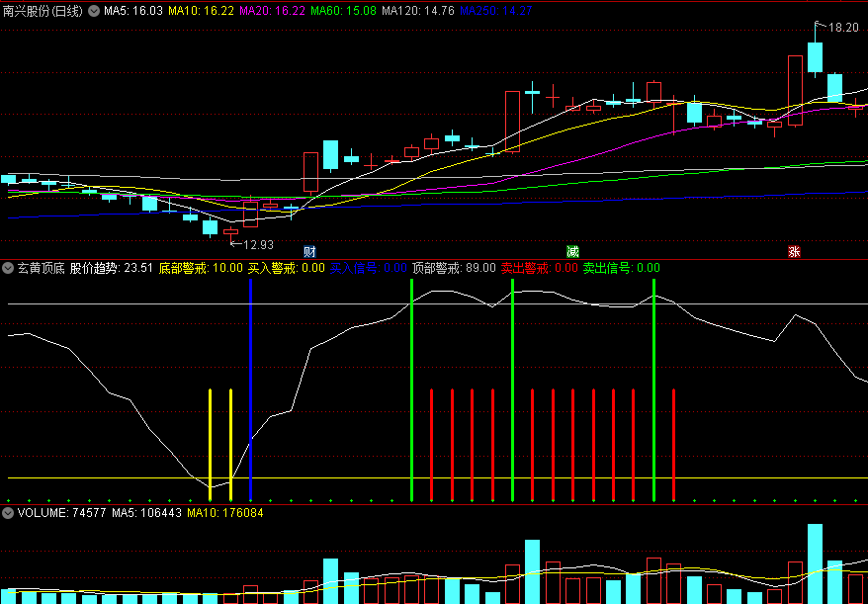Click the 涨 event marker icon
This screenshot has width=868, height=604.
click(795, 252)
